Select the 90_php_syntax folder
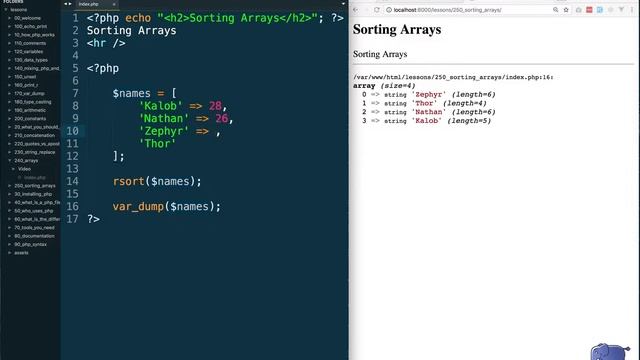This screenshot has width=640, height=360. pos(30,244)
